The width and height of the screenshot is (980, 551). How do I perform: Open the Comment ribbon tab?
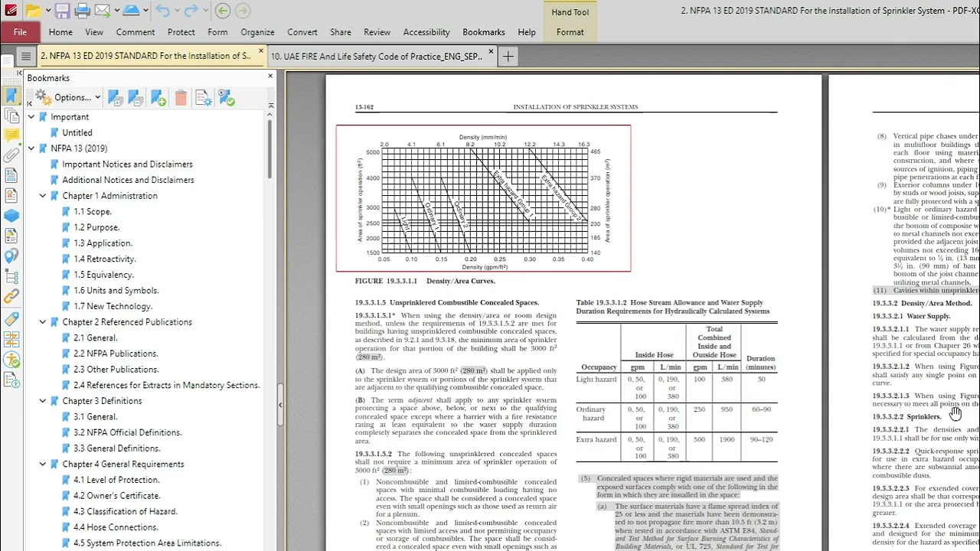coord(135,32)
